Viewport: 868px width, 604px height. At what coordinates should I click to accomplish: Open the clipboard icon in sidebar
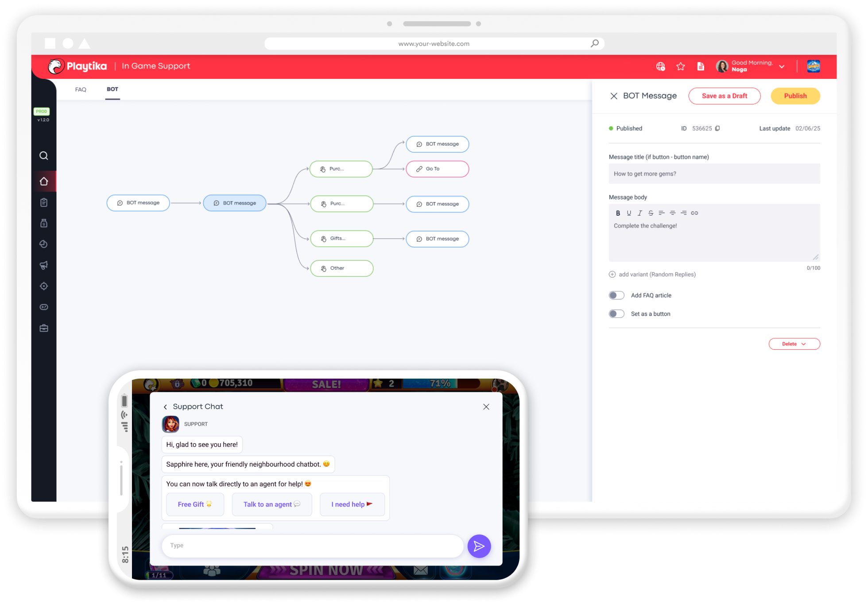(x=43, y=202)
